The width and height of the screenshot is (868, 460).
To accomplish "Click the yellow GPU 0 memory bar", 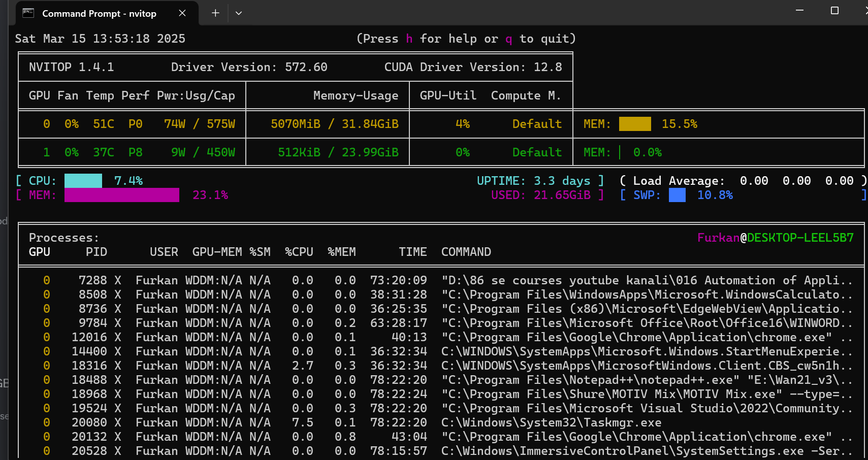I will pos(635,124).
